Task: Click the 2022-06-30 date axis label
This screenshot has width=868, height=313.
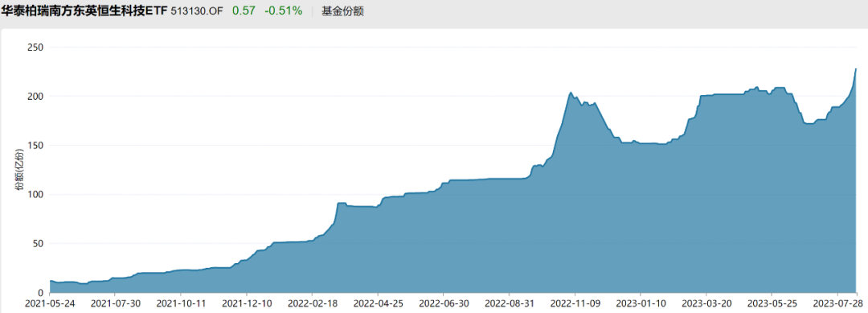Action: coord(444,304)
